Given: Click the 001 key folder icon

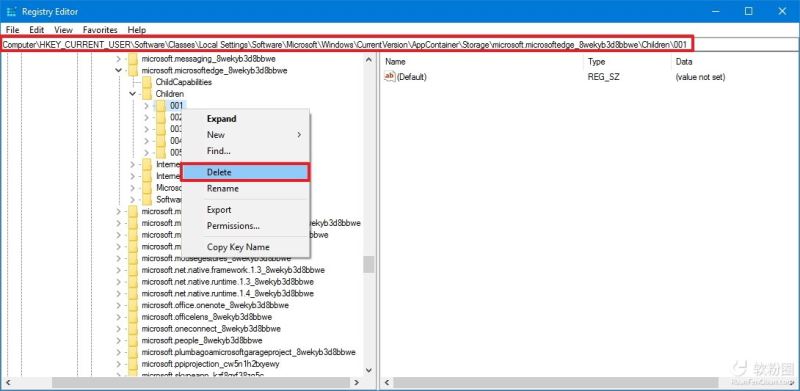Looking at the screenshot, I should coord(161,106).
